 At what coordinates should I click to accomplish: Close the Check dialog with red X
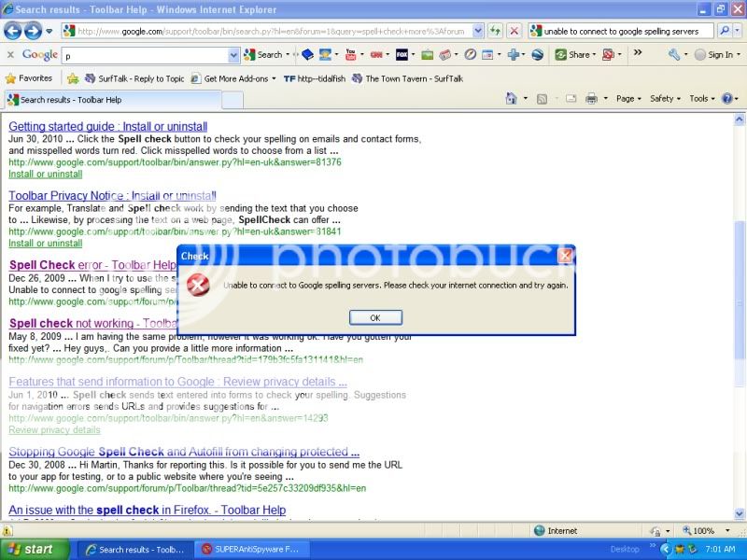point(565,256)
